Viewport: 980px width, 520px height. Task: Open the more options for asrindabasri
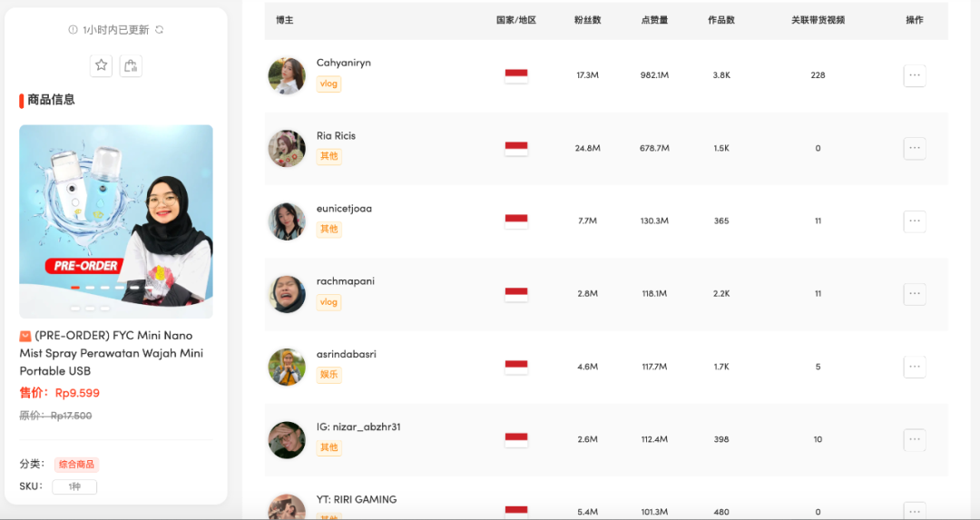[x=915, y=367]
